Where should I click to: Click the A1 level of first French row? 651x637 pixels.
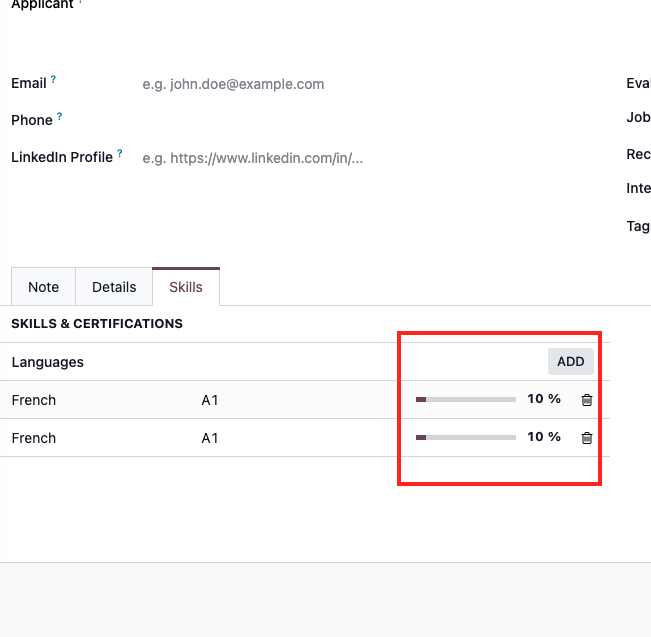(210, 400)
